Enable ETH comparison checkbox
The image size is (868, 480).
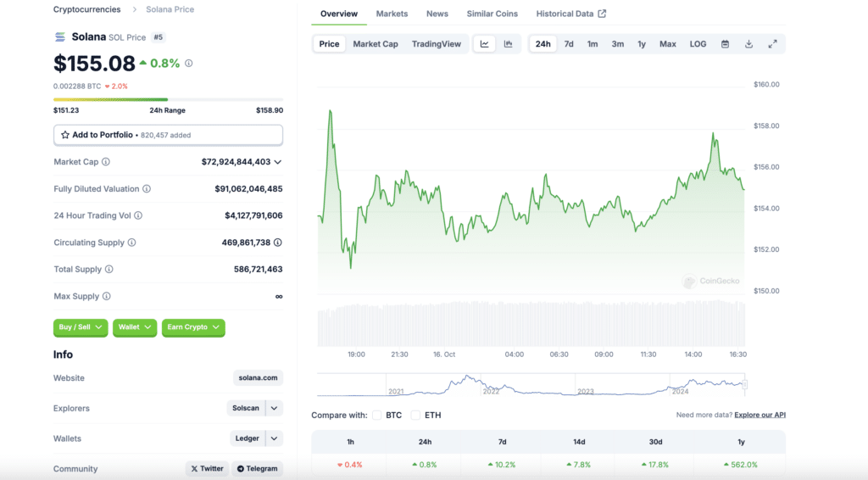click(x=415, y=415)
